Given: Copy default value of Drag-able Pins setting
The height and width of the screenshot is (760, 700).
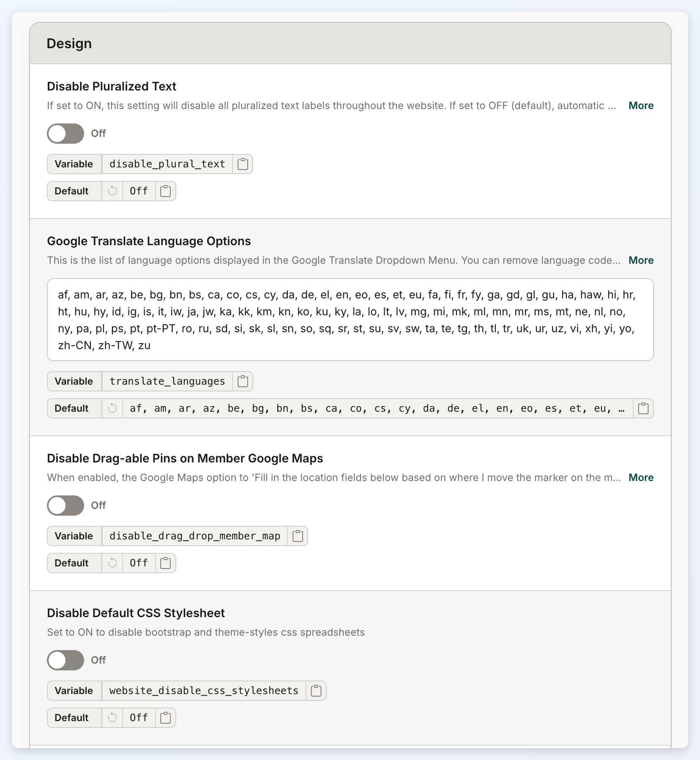Looking at the screenshot, I should click(x=166, y=563).
